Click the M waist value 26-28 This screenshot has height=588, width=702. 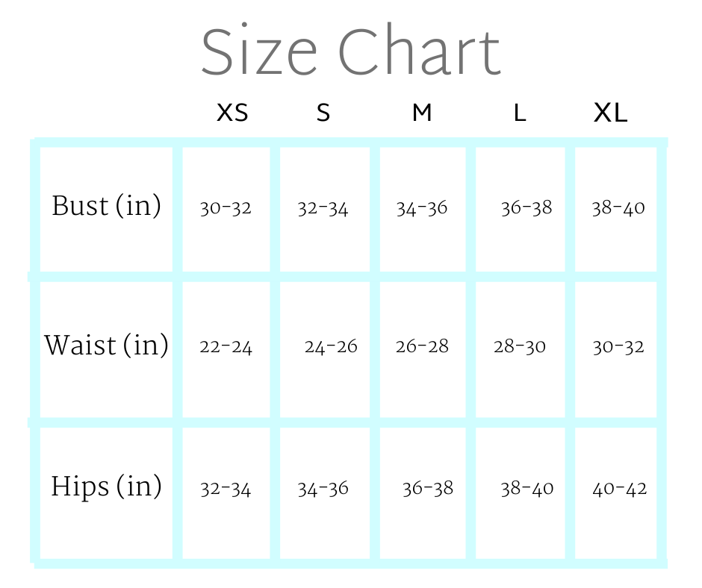[422, 347]
